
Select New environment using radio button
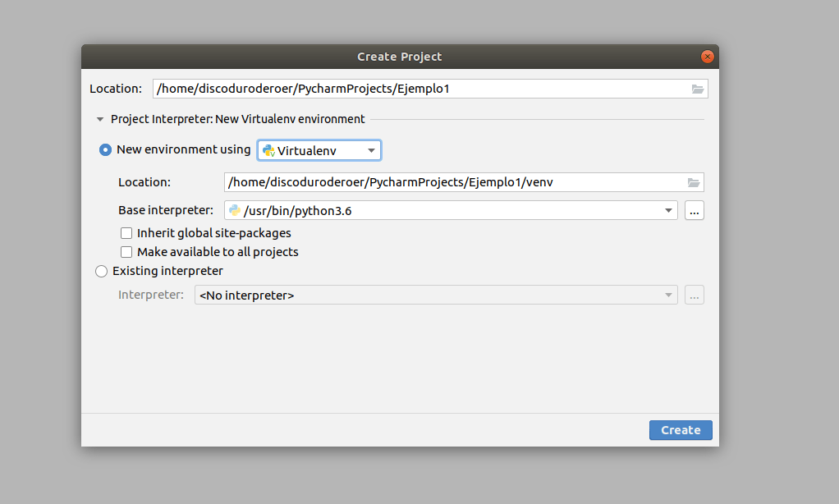(105, 150)
